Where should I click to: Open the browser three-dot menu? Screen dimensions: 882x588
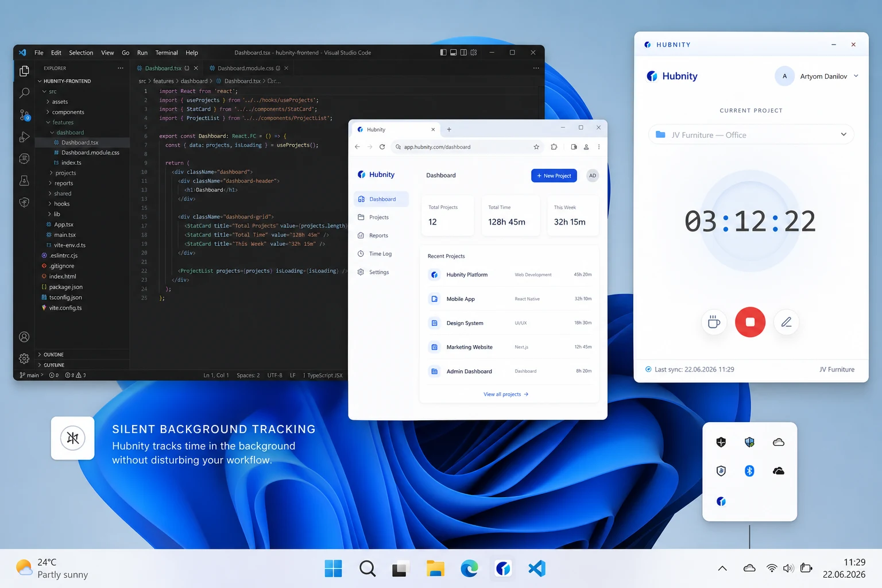[x=598, y=147]
